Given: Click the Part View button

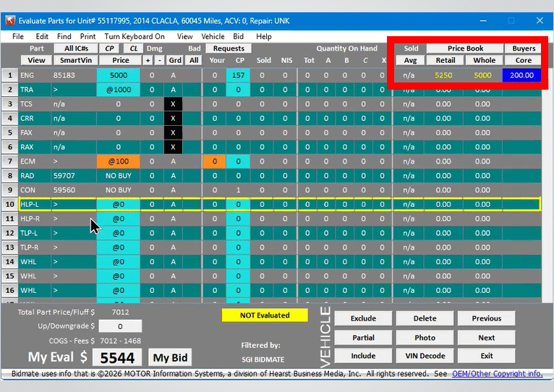Looking at the screenshot, I should (x=36, y=61).
